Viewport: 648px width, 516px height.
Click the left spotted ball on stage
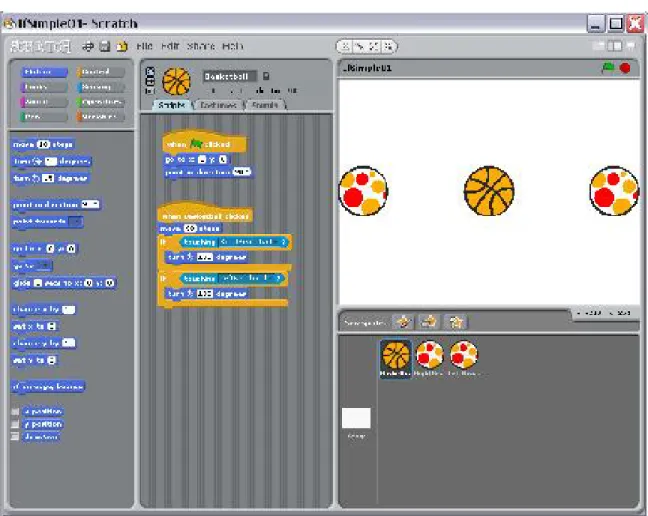(x=363, y=191)
